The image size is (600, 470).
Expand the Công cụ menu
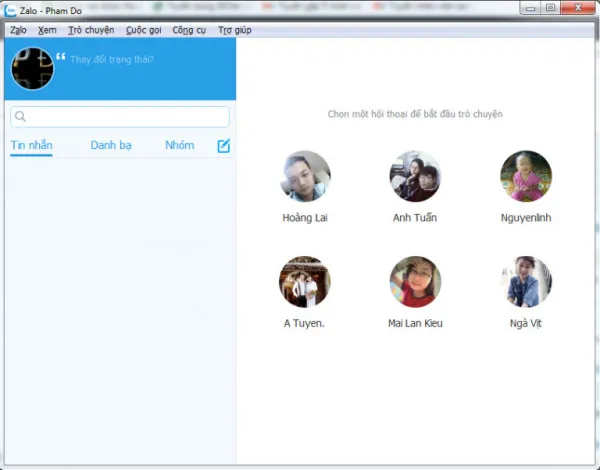tap(189, 30)
